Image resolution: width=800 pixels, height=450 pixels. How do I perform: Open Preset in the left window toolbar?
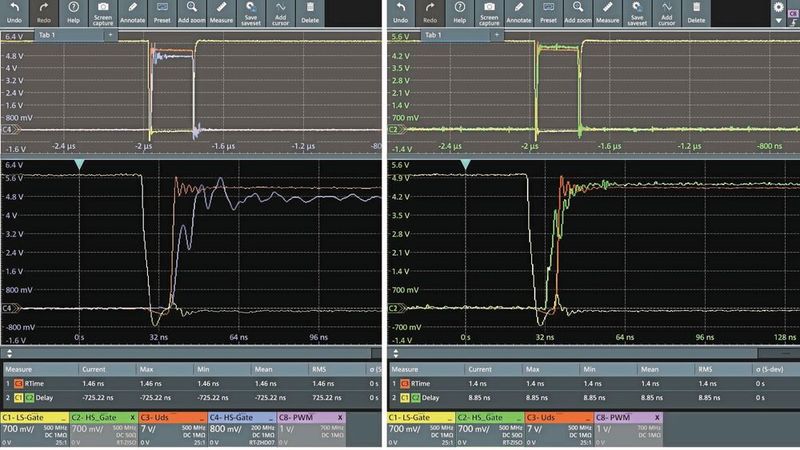[x=162, y=13]
